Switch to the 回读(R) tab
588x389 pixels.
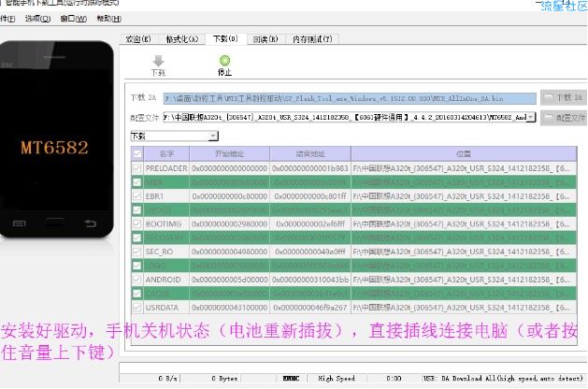pyautogui.click(x=265, y=39)
